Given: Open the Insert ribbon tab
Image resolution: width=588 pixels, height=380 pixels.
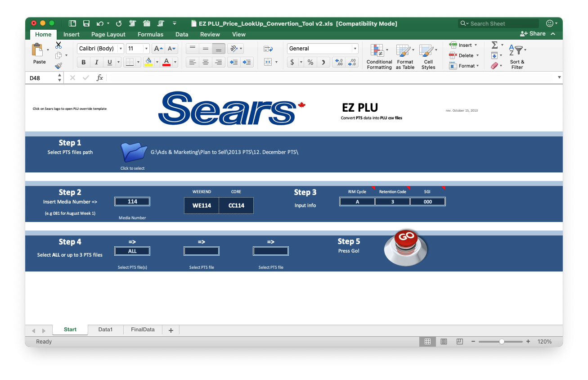Looking at the screenshot, I should pos(71,34).
